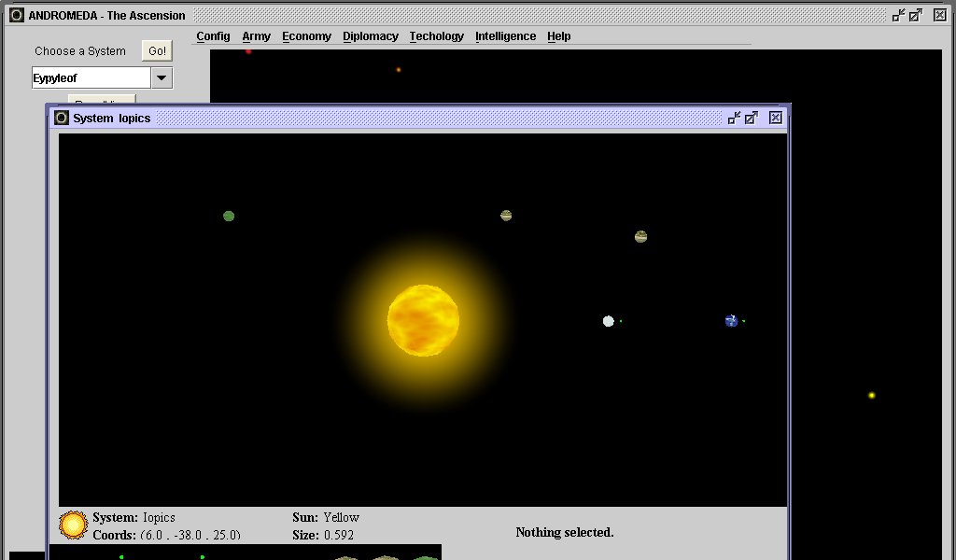The height and width of the screenshot is (560, 956).
Task: Open the Economy menu
Action: pyautogui.click(x=306, y=36)
